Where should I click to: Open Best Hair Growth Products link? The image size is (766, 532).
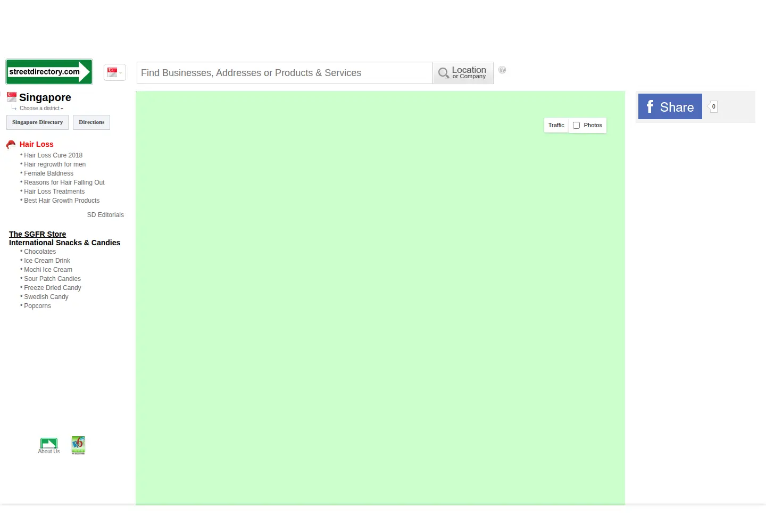click(x=62, y=201)
